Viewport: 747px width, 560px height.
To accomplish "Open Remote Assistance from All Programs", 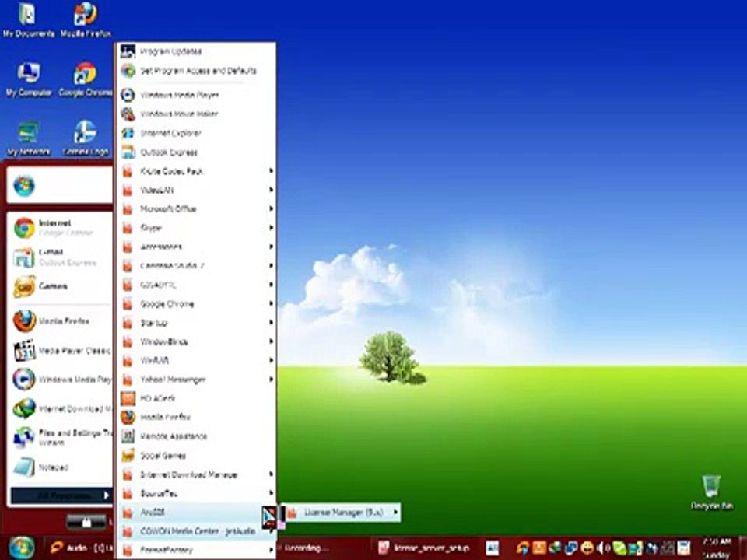I will click(195, 436).
